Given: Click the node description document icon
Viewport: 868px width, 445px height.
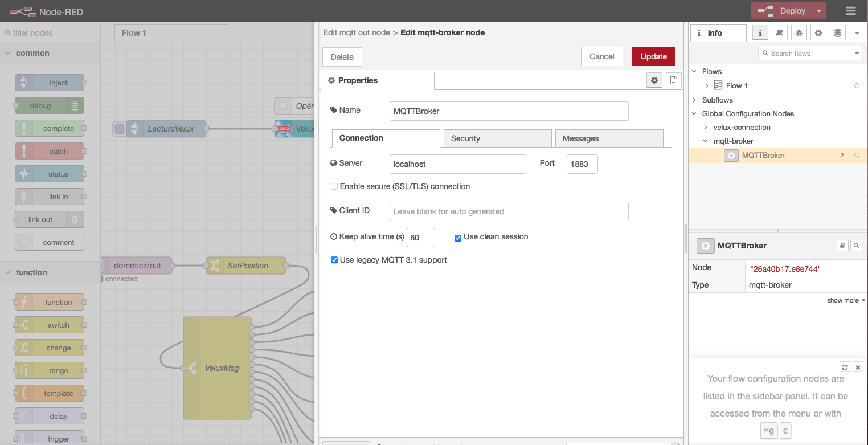Looking at the screenshot, I should (673, 81).
